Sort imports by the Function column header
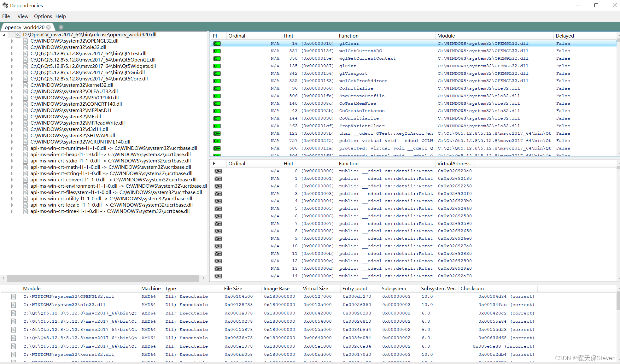Screen dimensions: 620x364 coord(348,36)
